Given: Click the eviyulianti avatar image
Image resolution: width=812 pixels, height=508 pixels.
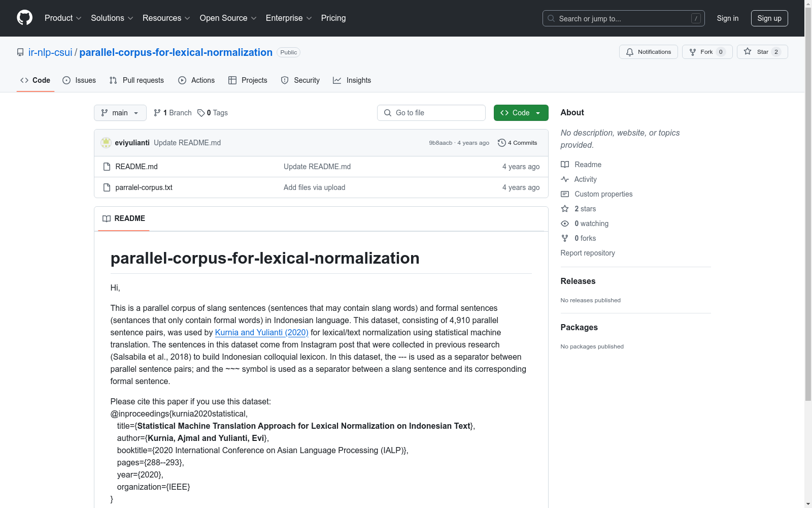Looking at the screenshot, I should click(x=106, y=143).
